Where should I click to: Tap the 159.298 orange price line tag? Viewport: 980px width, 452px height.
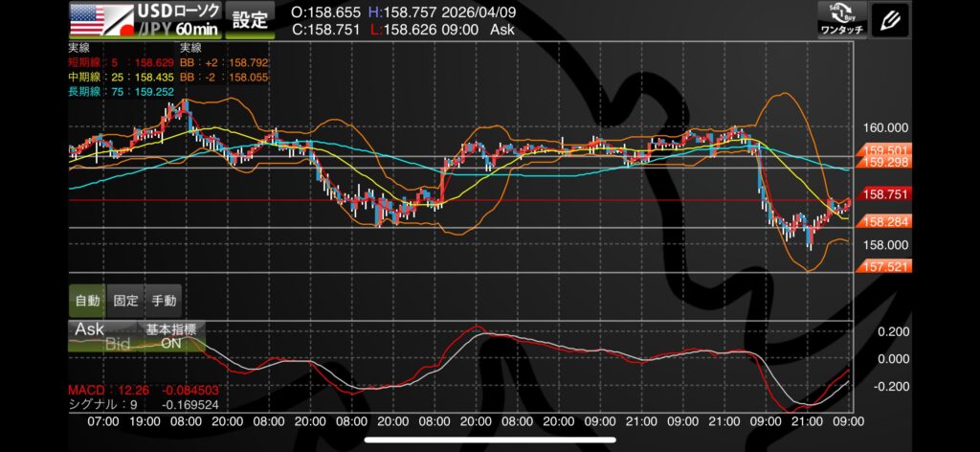884,163
